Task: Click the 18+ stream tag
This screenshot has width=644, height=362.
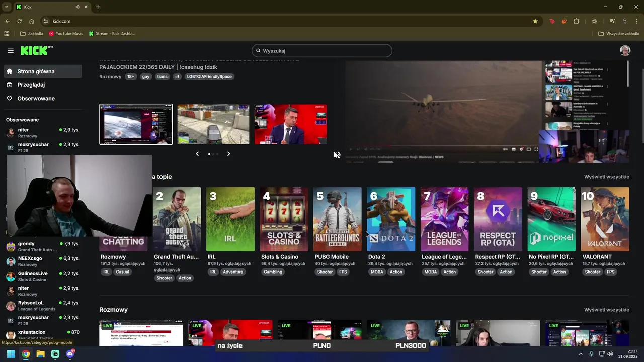Action: 130,77
